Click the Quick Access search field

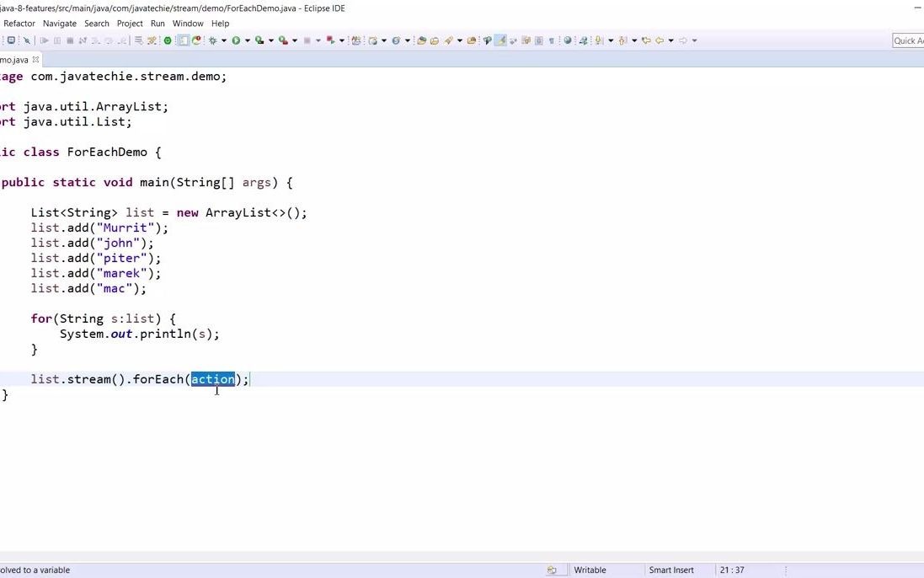[x=910, y=40]
